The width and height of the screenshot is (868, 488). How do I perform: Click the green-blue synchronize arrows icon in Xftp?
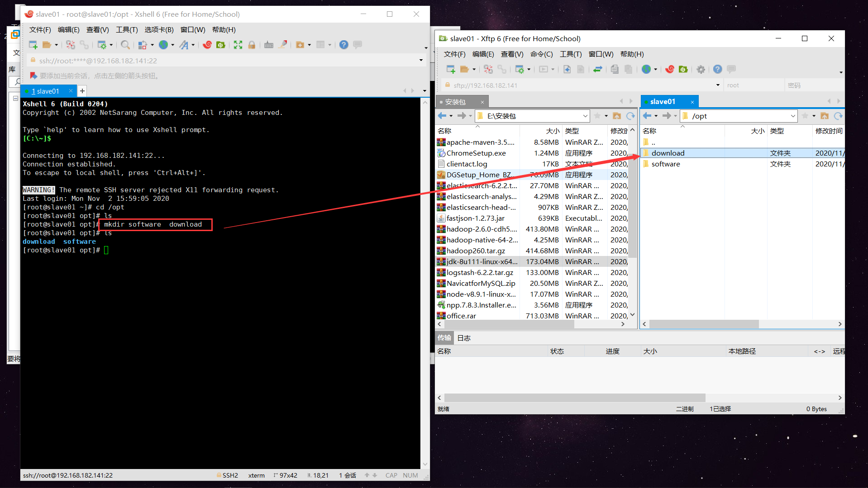pos(598,69)
